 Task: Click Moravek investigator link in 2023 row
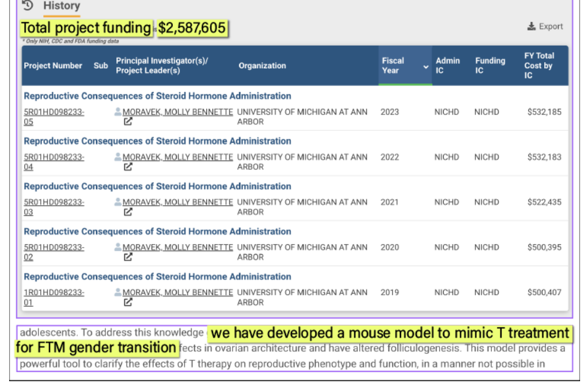[178, 112]
